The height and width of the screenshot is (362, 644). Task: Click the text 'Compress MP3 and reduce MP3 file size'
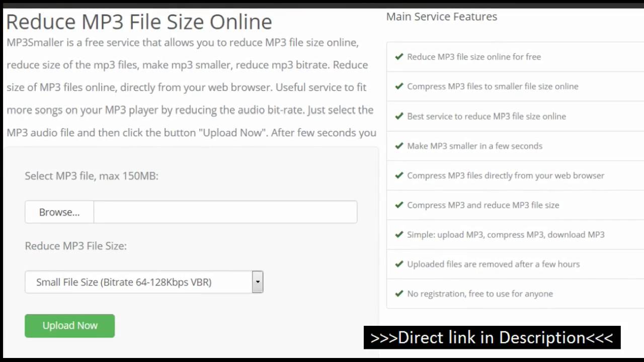[x=483, y=205]
